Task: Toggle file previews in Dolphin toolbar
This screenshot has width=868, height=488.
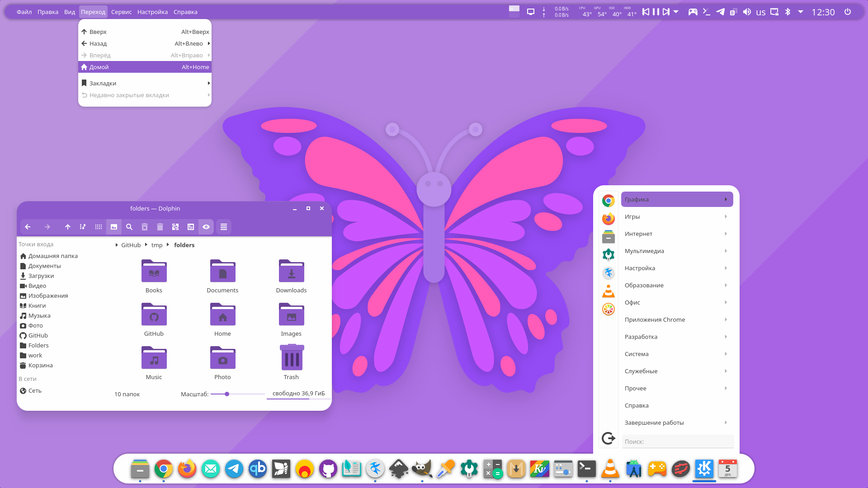Action: click(114, 227)
